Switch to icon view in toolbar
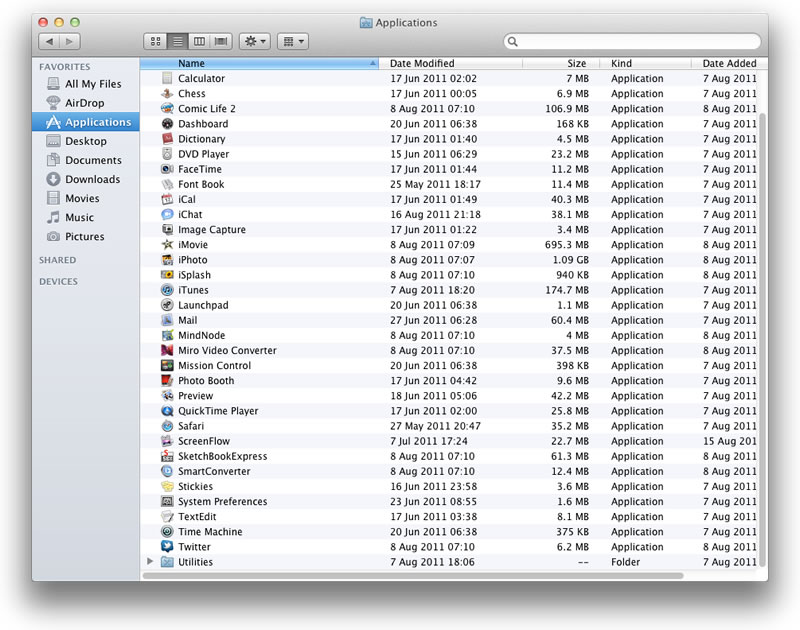The width and height of the screenshot is (800, 630). click(x=155, y=41)
